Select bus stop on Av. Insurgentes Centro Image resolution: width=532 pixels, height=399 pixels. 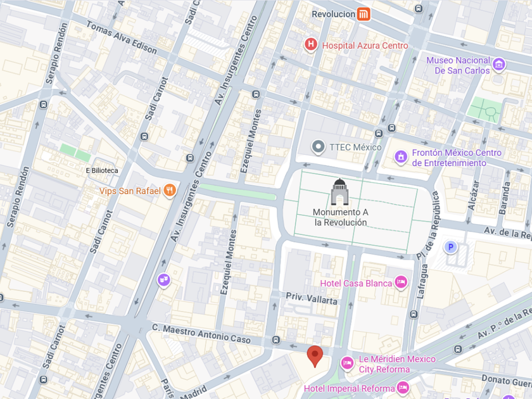190,158
